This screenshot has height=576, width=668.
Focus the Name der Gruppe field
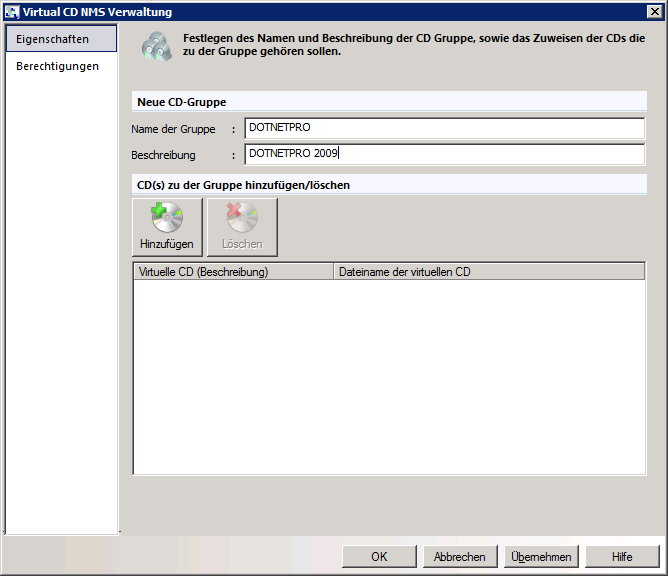(x=445, y=128)
